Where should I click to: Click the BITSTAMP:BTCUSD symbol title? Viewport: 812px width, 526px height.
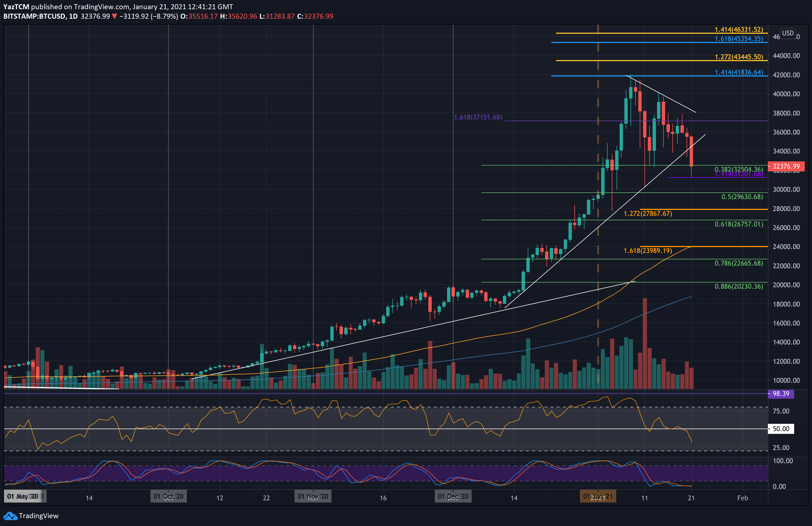coord(34,16)
